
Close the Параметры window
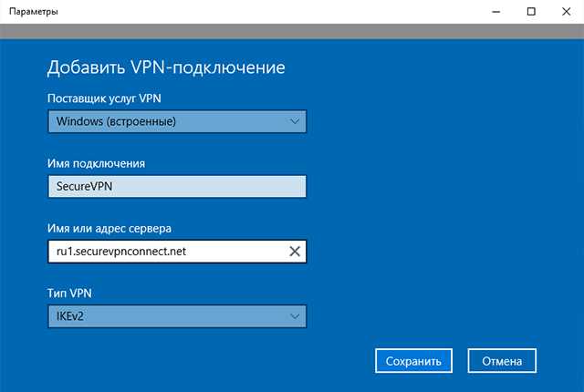[x=566, y=12]
